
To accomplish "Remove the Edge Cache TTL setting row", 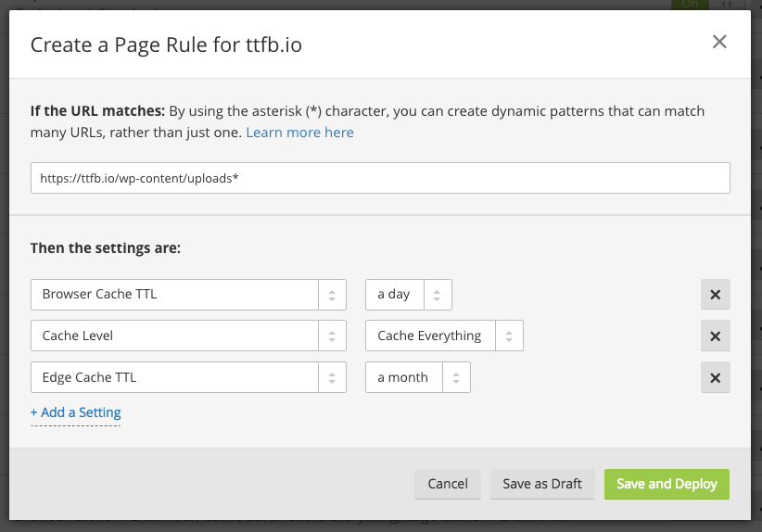I will click(x=715, y=377).
